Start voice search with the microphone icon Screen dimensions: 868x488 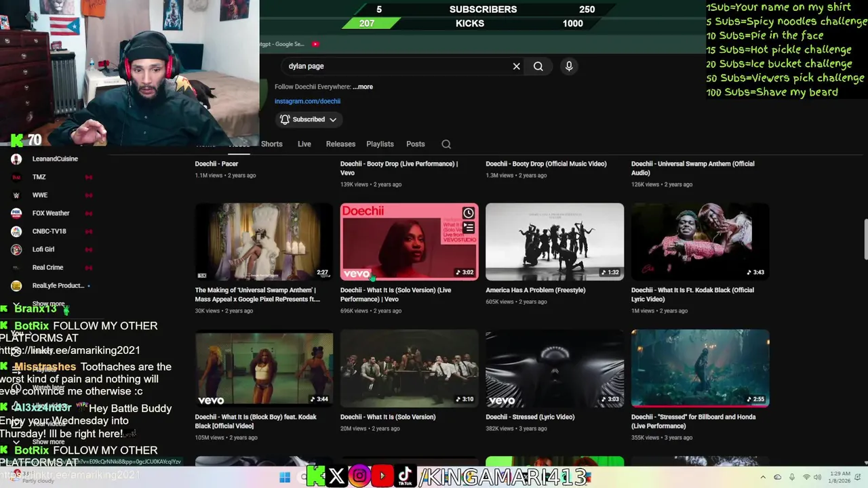(x=569, y=66)
